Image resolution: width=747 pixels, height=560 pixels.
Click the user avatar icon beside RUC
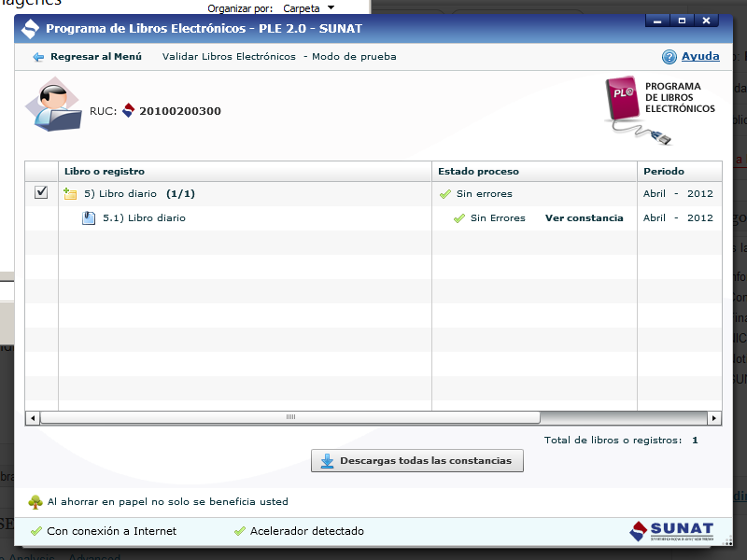[53, 105]
